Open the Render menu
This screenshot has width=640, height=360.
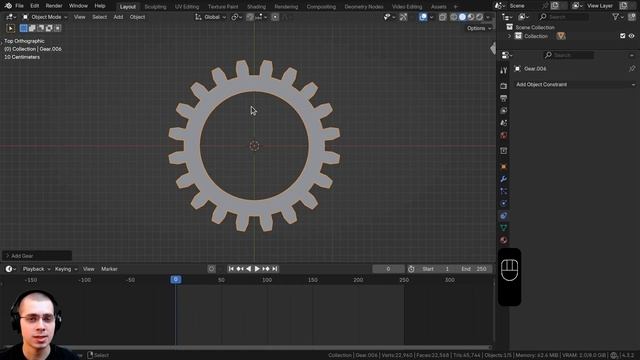[x=54, y=6]
